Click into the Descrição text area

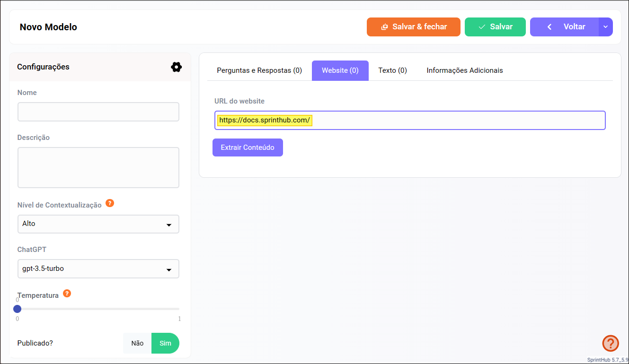[98, 167]
